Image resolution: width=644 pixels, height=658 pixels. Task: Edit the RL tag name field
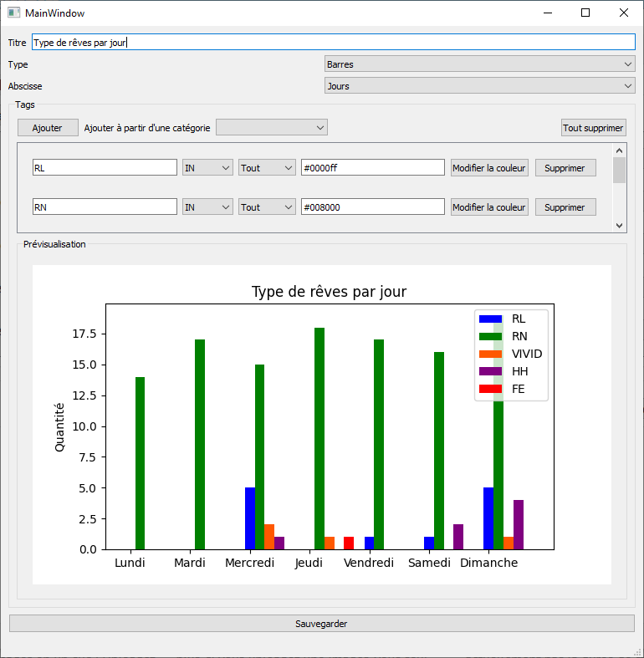pyautogui.click(x=105, y=168)
